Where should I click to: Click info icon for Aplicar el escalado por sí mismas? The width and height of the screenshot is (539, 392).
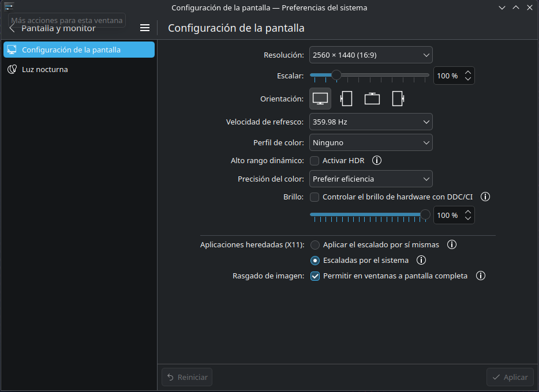point(452,244)
